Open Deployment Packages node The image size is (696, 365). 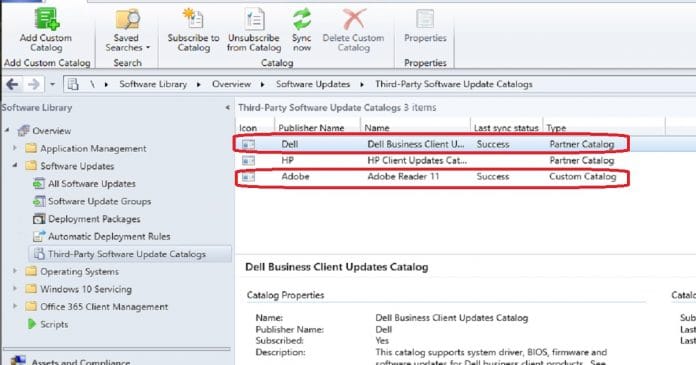(94, 219)
